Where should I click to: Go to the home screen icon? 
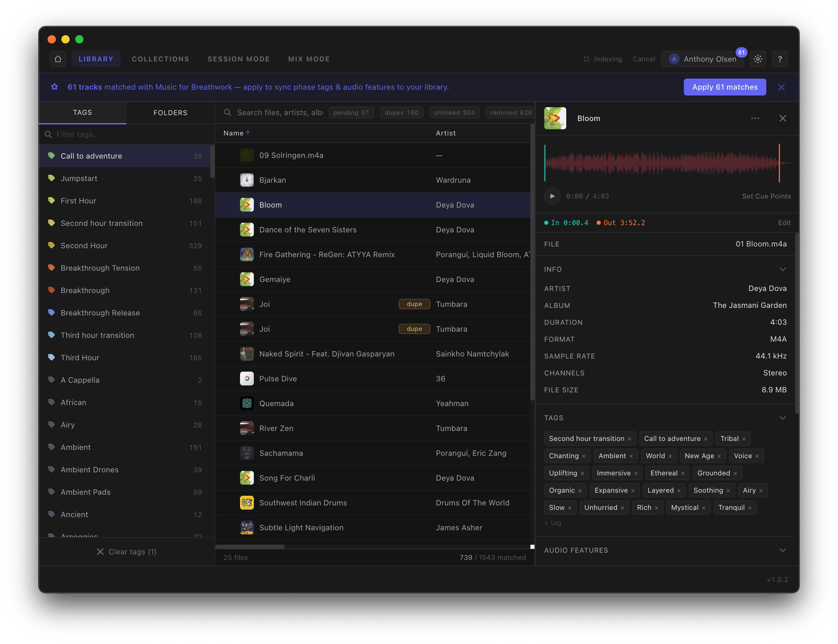tap(58, 59)
